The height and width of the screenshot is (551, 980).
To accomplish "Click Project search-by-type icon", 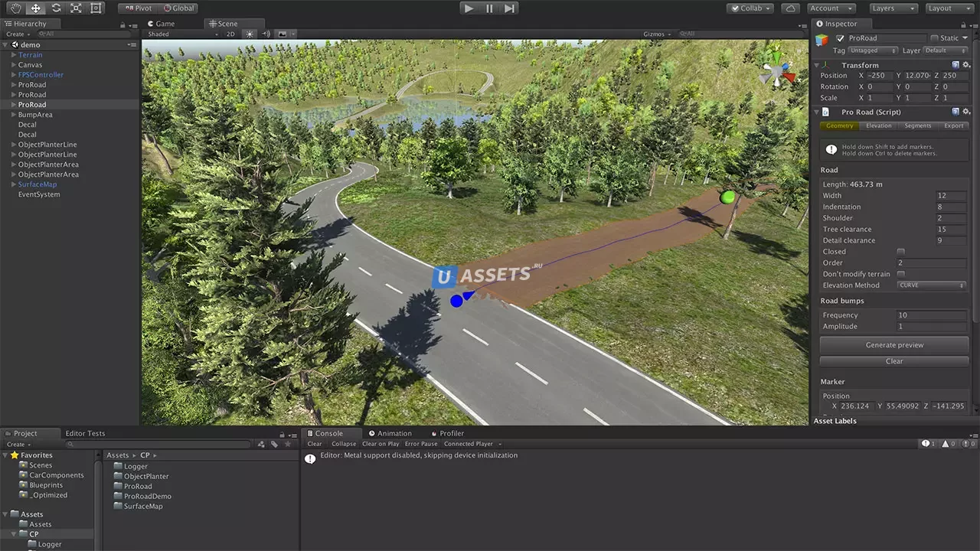I will (261, 444).
